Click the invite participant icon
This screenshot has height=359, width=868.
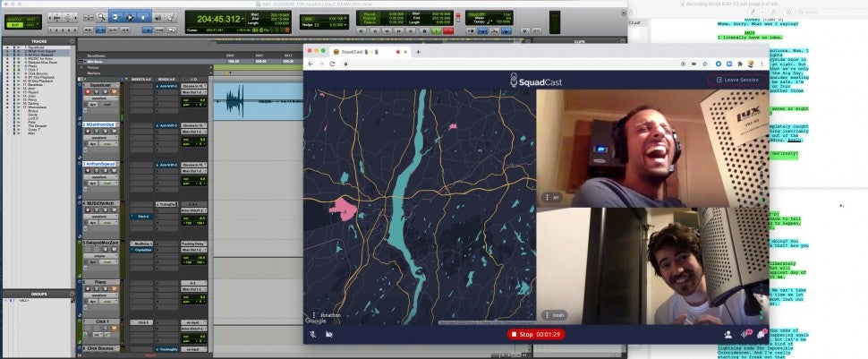pyautogui.click(x=728, y=334)
